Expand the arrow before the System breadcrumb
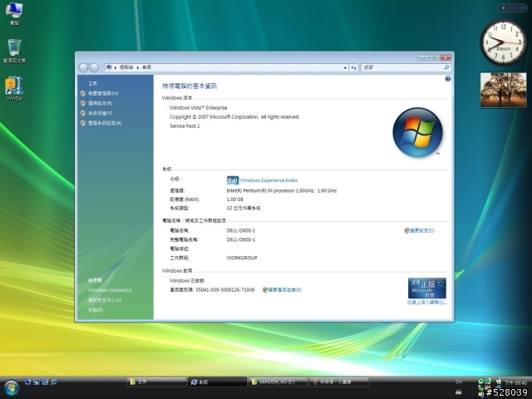This screenshot has width=532, height=399. 138,67
